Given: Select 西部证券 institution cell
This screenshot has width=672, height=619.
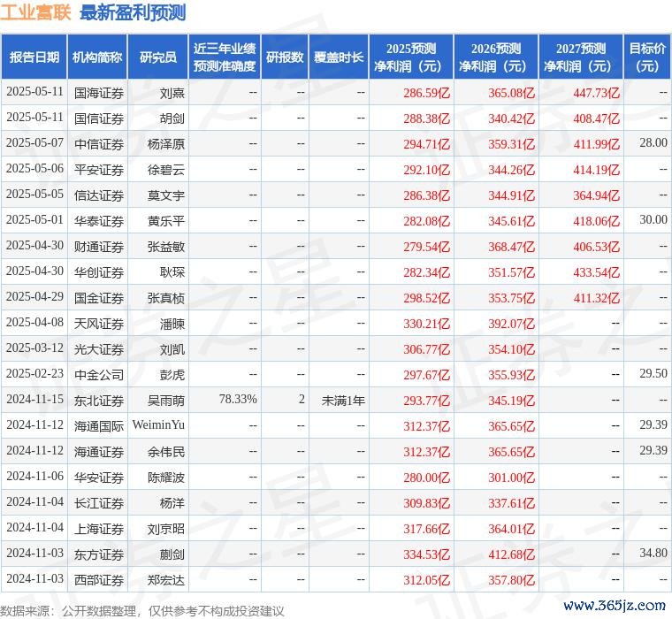Looking at the screenshot, I should click(x=99, y=580).
